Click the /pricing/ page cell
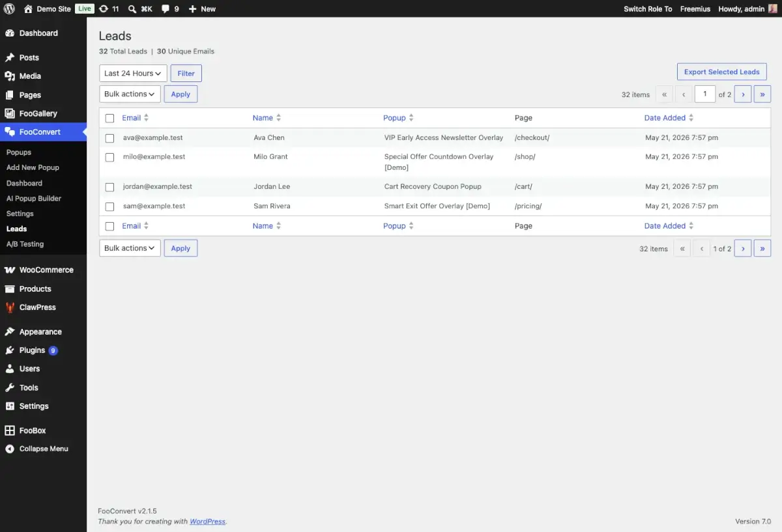Screen dimensions: 782x532 [528, 206]
